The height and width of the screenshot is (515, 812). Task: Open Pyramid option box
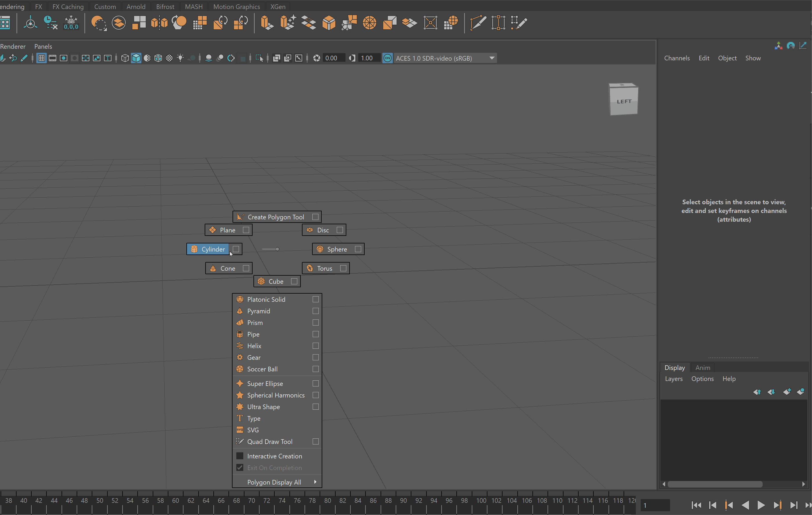coord(316,311)
